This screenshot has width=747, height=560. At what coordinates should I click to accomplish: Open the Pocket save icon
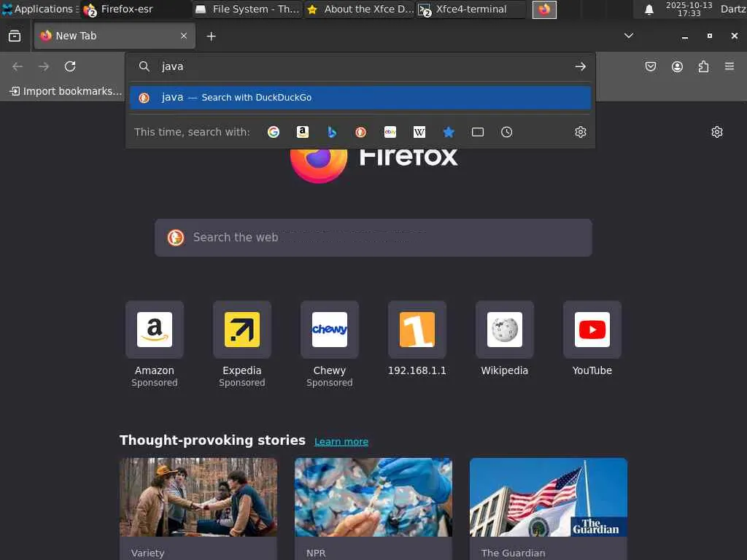point(651,66)
